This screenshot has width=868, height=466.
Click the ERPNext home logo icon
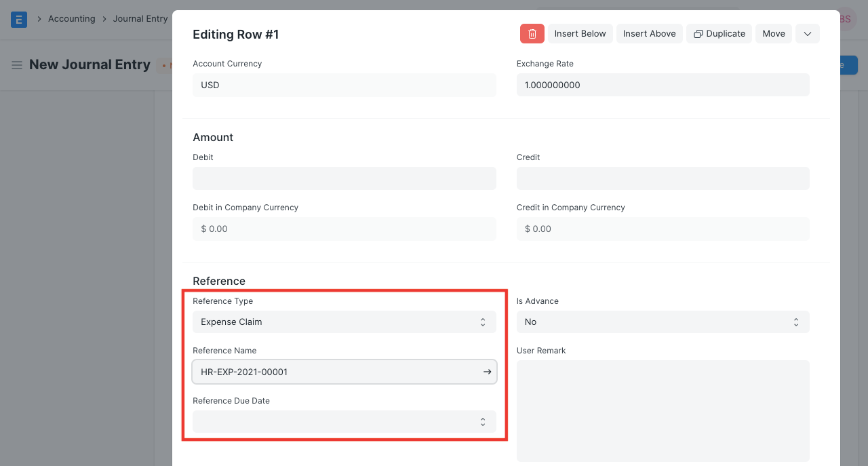[19, 19]
